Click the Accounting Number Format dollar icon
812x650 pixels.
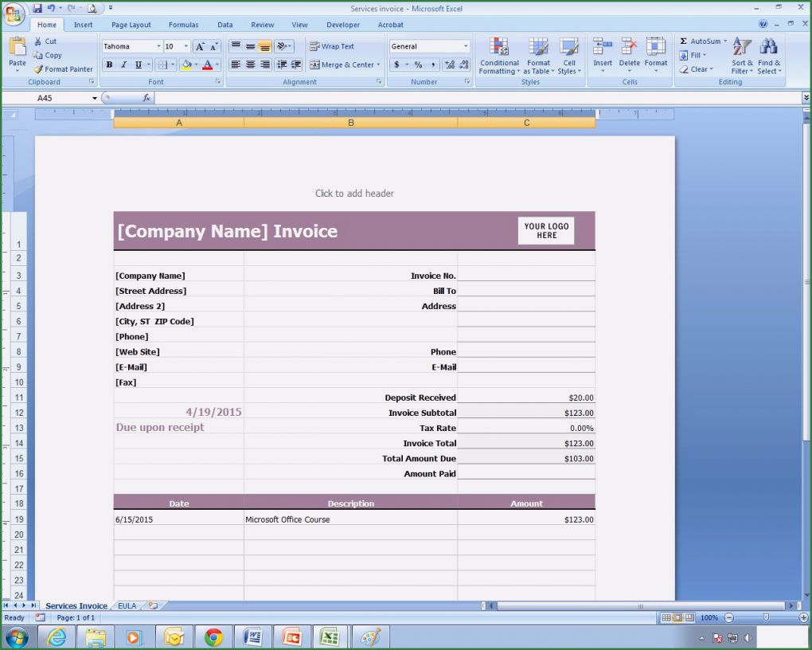(x=396, y=65)
